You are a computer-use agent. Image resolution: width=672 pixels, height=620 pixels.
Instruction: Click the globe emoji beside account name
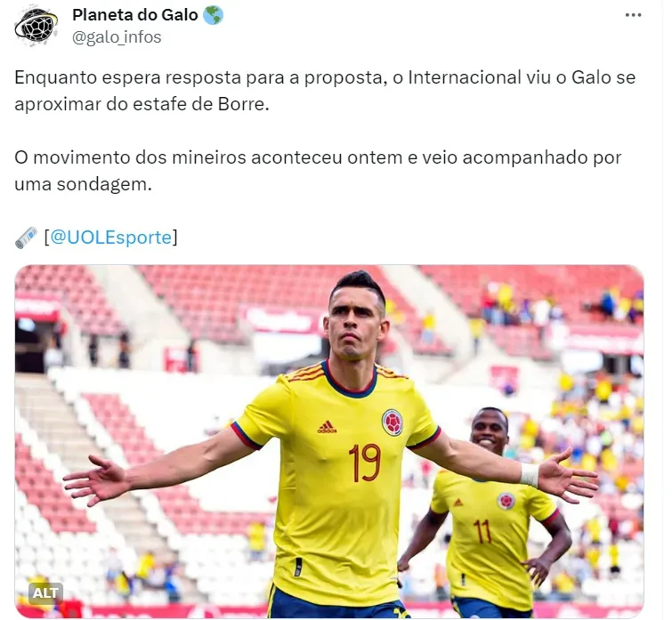click(213, 15)
